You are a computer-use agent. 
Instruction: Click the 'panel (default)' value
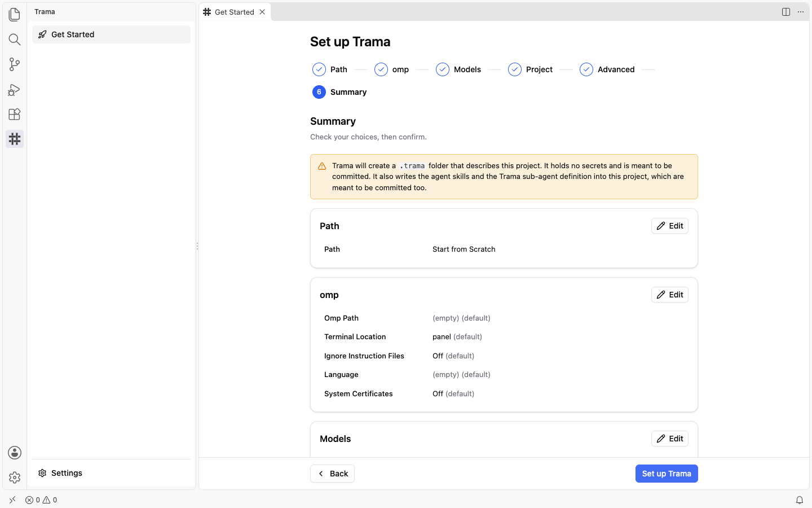tap(457, 336)
